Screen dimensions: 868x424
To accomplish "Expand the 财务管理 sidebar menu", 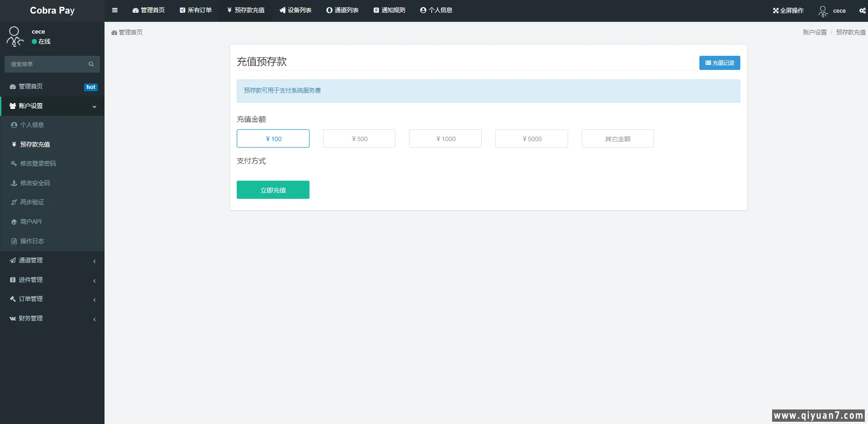I will [x=52, y=319].
